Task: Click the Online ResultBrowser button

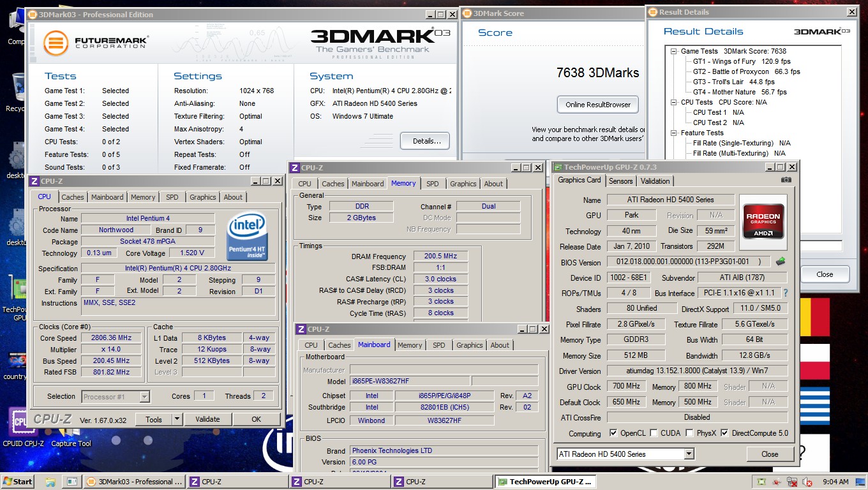Action: pyautogui.click(x=597, y=105)
